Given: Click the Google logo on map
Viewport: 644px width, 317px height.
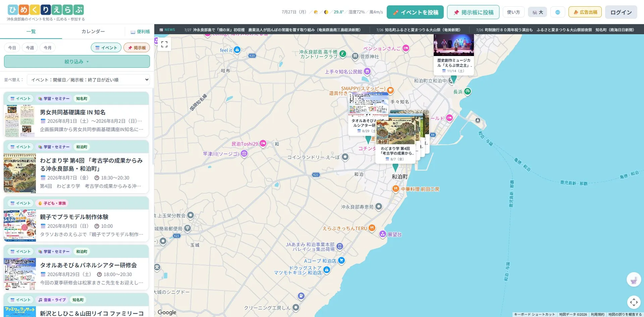Looking at the screenshot, I should 167,312.
